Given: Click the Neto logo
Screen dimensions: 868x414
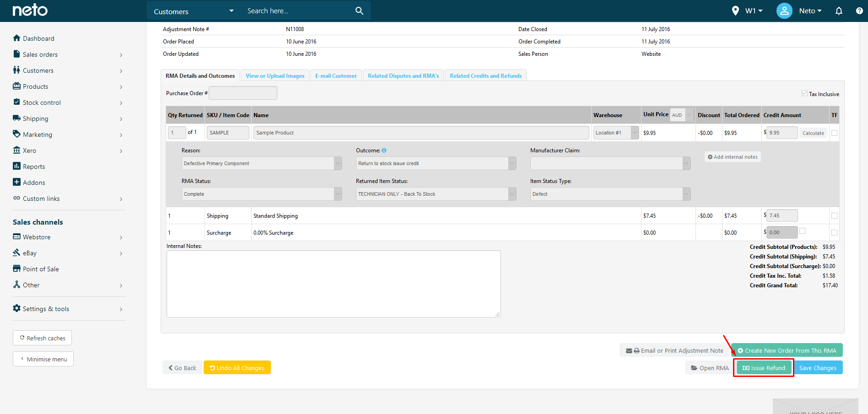Looking at the screenshot, I should 30,10.
